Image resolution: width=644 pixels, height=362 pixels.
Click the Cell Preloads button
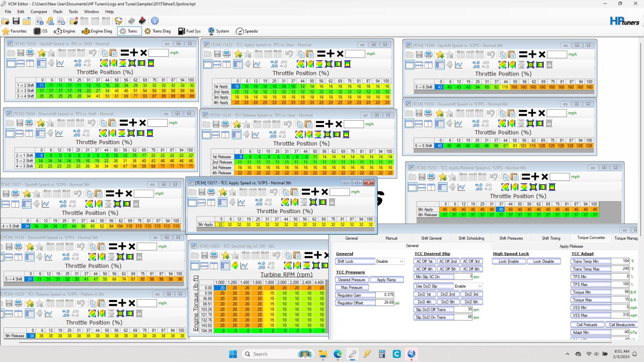(587, 325)
